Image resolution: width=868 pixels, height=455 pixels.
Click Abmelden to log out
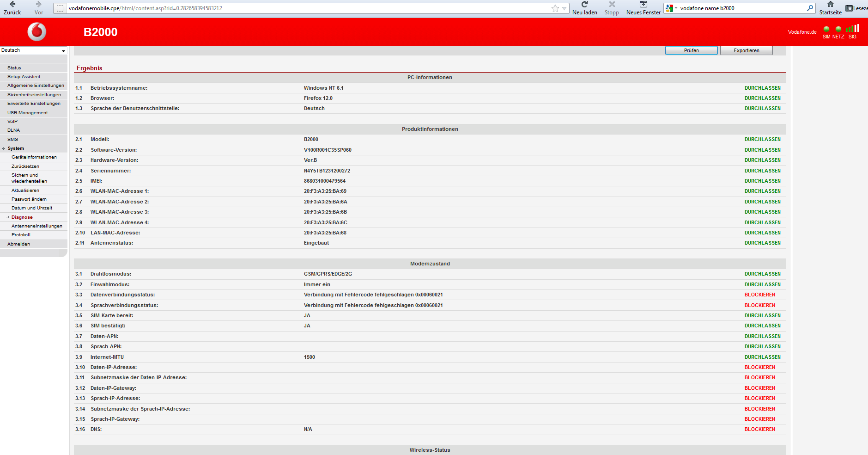click(x=18, y=244)
